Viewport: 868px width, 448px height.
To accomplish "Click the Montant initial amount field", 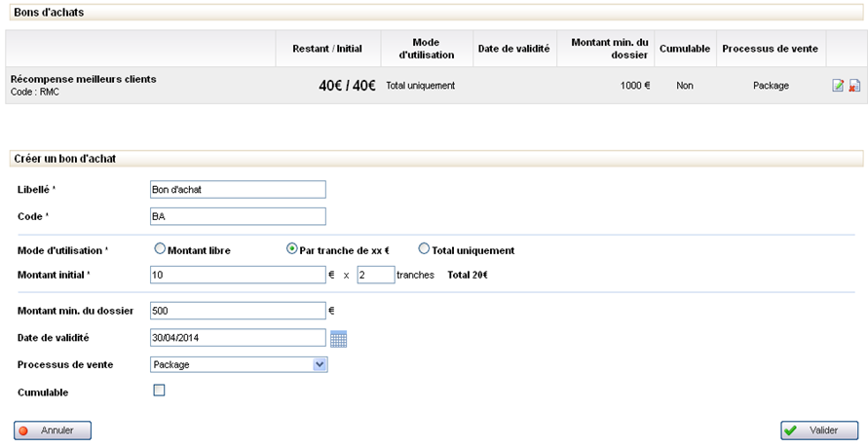I will click(238, 275).
